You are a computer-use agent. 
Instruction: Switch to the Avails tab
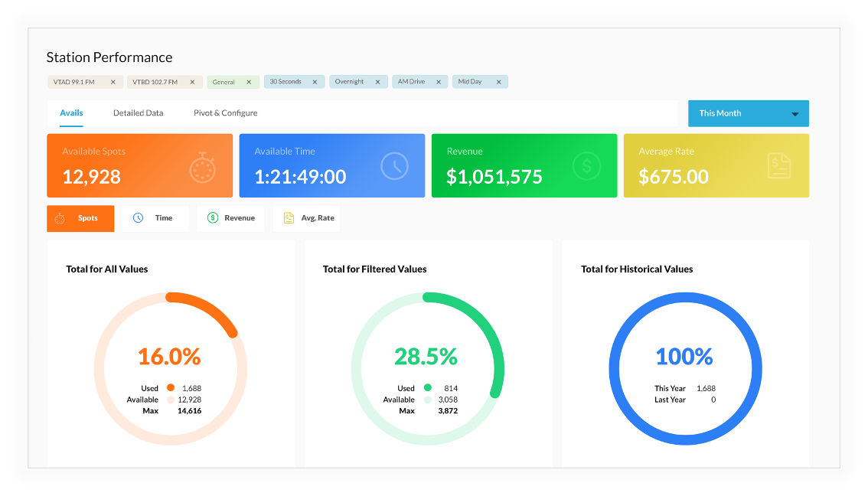(71, 113)
